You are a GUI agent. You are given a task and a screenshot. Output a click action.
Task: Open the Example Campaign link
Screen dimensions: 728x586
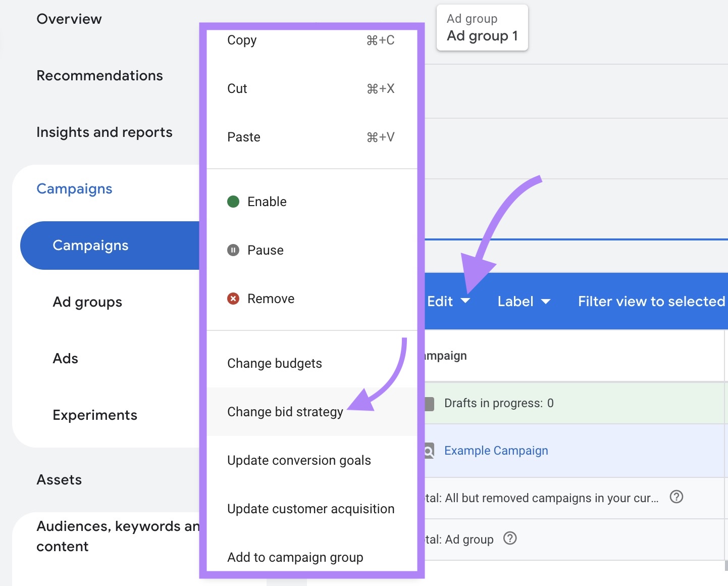(496, 450)
